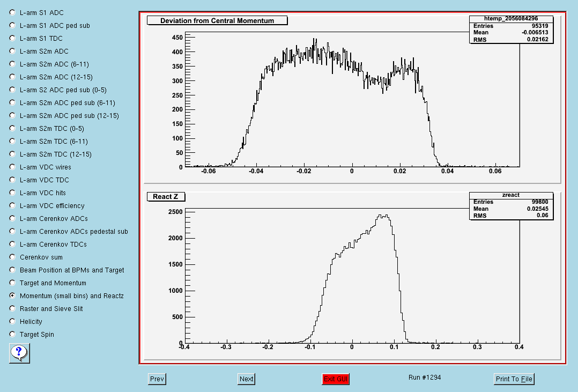Click RMS 0.02162 in htemp box
The image size is (578, 392).
pyautogui.click(x=511, y=40)
